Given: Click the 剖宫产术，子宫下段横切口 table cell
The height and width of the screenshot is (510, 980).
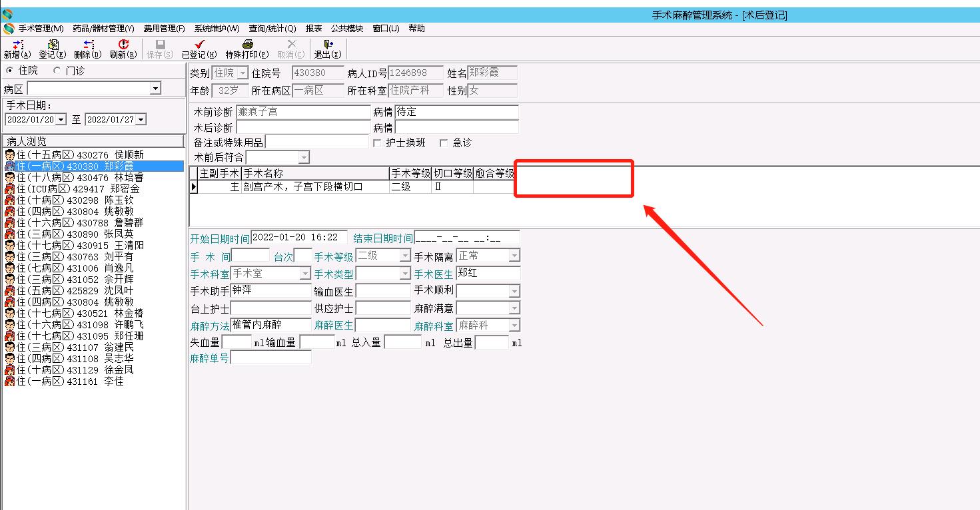Looking at the screenshot, I should click(314, 187).
